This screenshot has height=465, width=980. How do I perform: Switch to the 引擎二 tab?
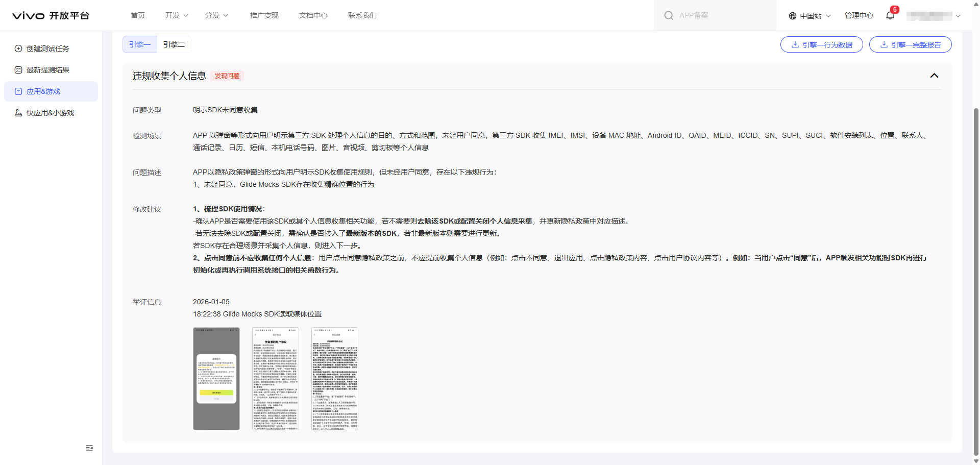(174, 44)
